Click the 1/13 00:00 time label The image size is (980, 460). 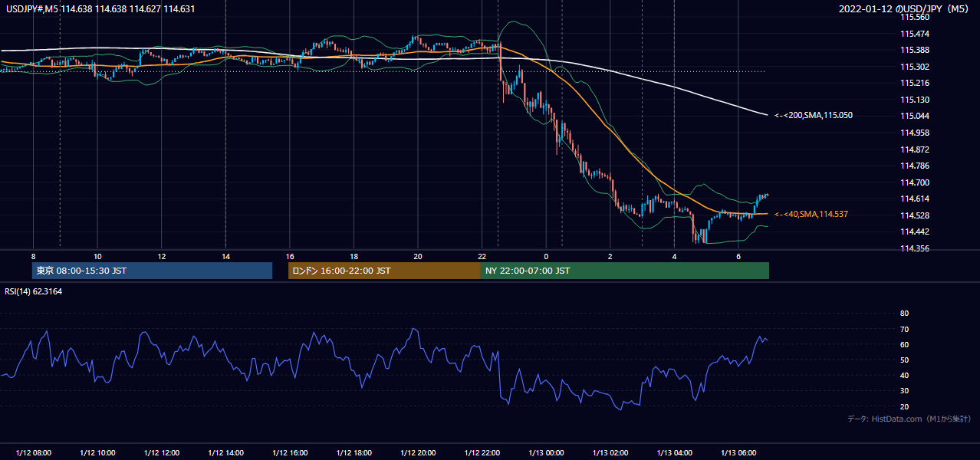click(x=546, y=452)
